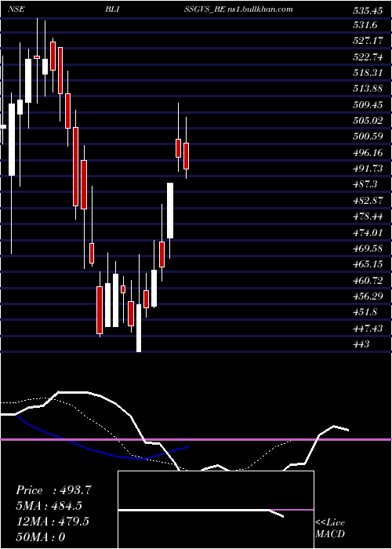The height and width of the screenshot is (549, 392).
Task: Pick the 474.01 price axis label
Action: 368,233
